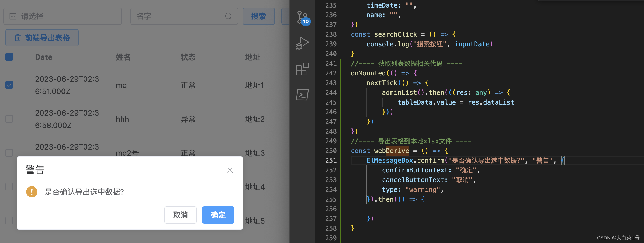Click confirmButtonText on line 252
This screenshot has height=243, width=644.
(415, 170)
